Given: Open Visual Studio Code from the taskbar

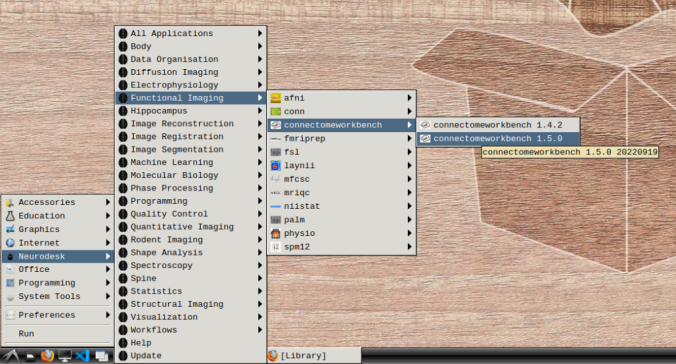Looking at the screenshot, I should point(82,356).
